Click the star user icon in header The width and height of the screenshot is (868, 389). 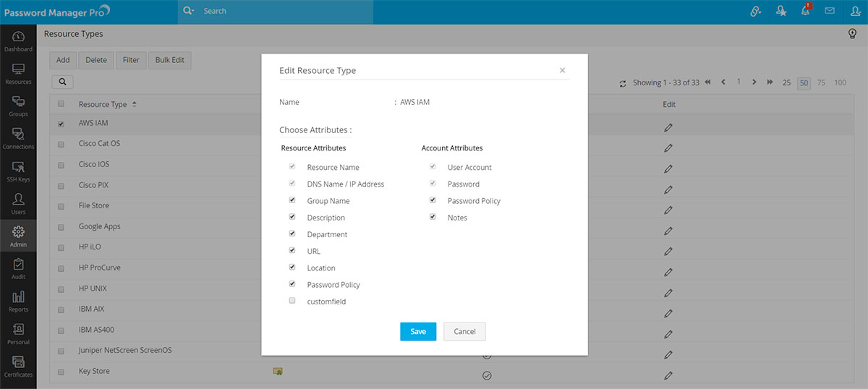780,11
